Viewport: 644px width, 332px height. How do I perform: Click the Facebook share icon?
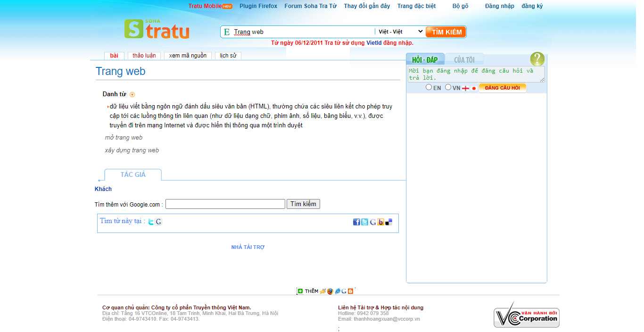click(x=356, y=221)
